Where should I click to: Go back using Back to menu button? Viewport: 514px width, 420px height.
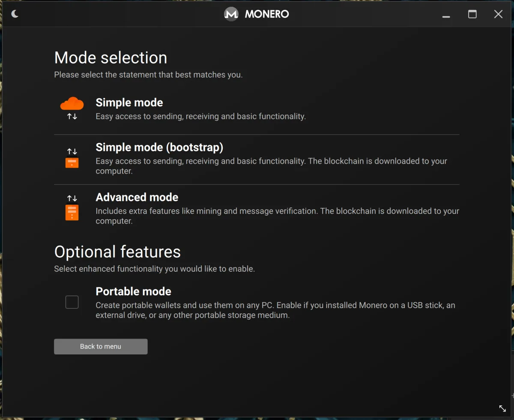(x=101, y=346)
